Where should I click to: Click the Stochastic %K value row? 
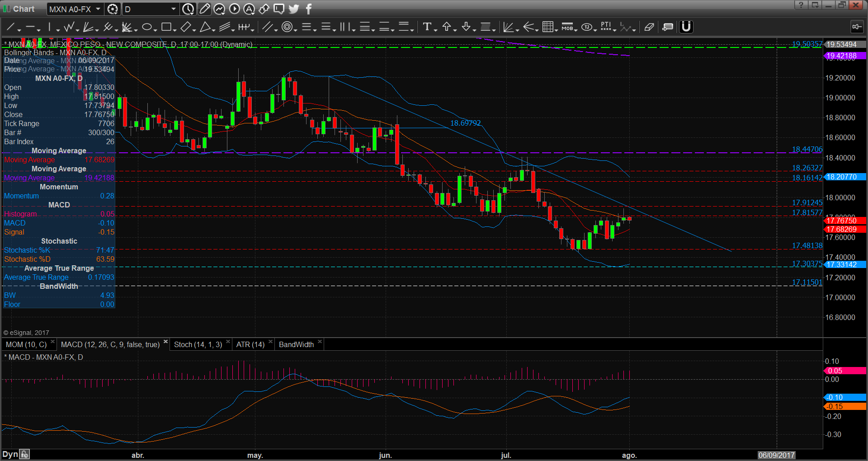click(x=59, y=250)
